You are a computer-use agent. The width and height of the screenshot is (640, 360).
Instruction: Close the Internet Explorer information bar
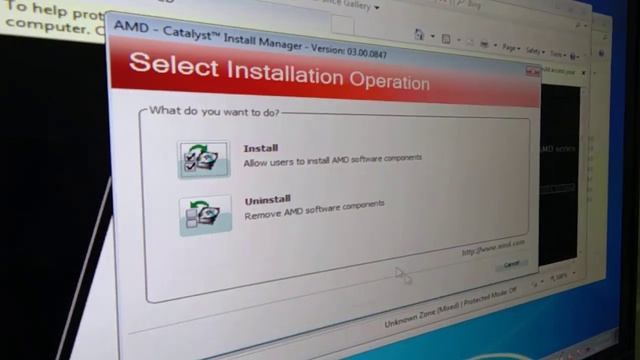pos(584,73)
